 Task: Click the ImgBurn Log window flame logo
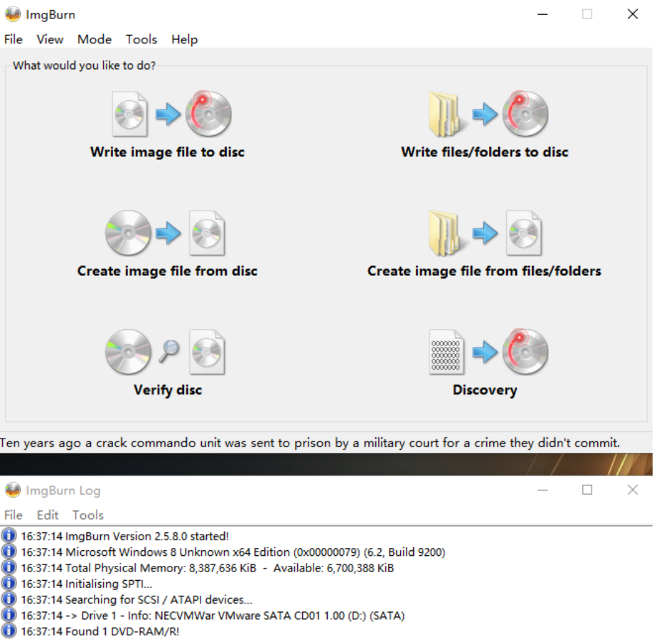click(13, 490)
